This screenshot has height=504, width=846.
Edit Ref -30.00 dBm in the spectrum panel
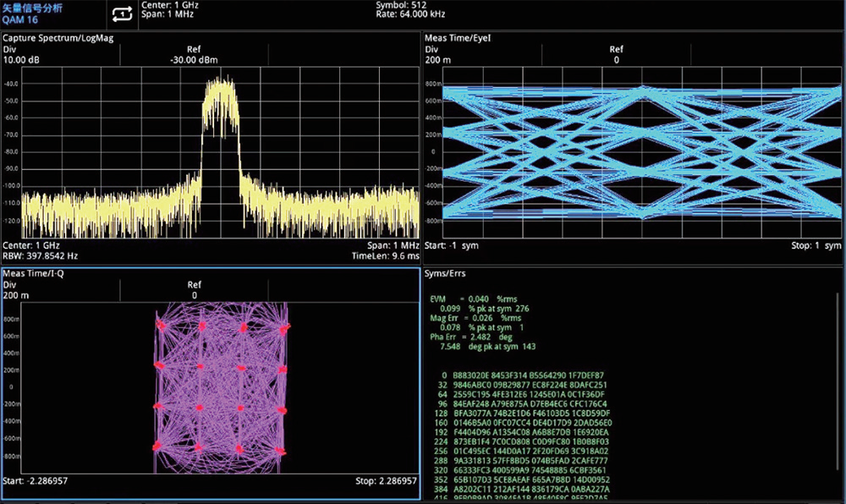click(x=194, y=54)
